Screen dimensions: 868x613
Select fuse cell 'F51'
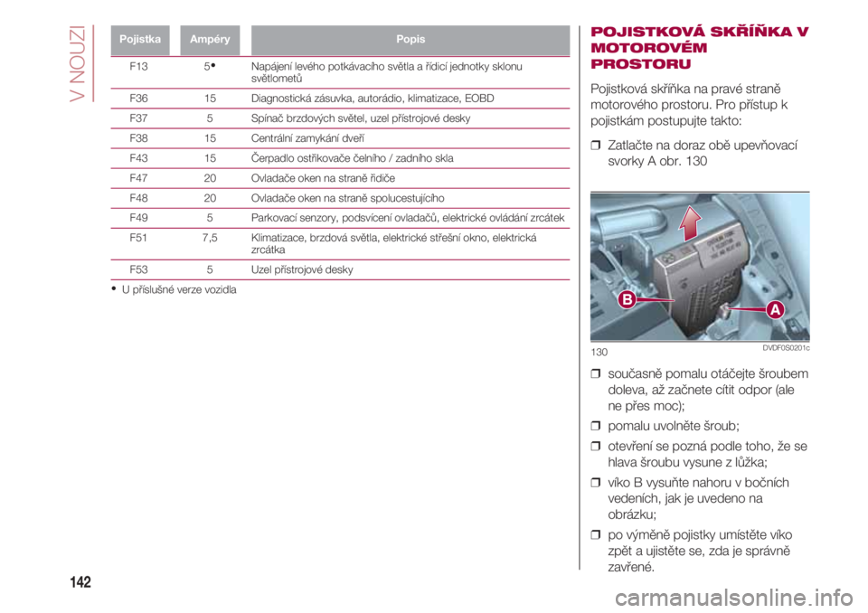(x=138, y=238)
